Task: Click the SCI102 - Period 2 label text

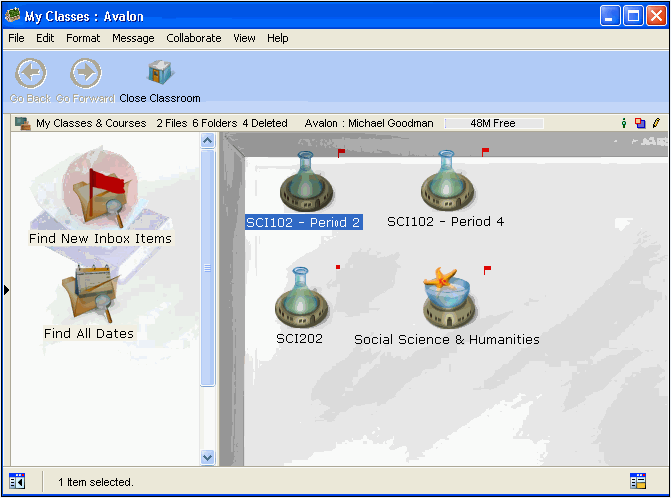Action: coord(303,222)
